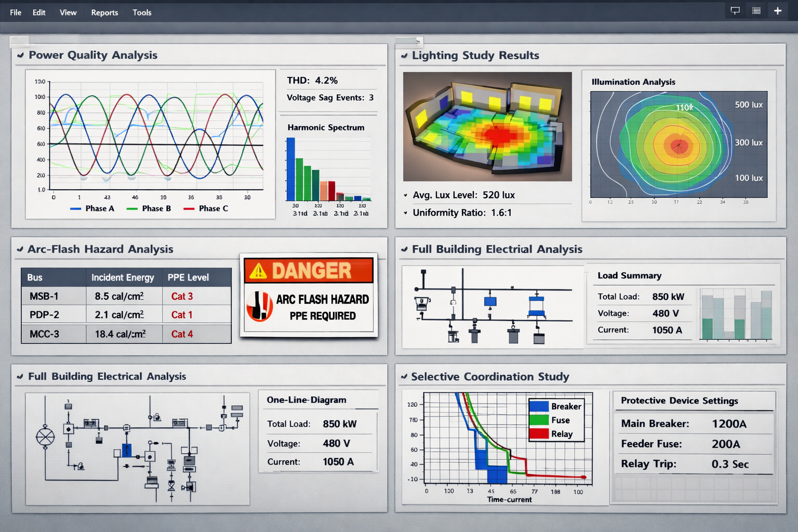
Task: Click the green Fuse legend swatch
Action: pos(539,420)
